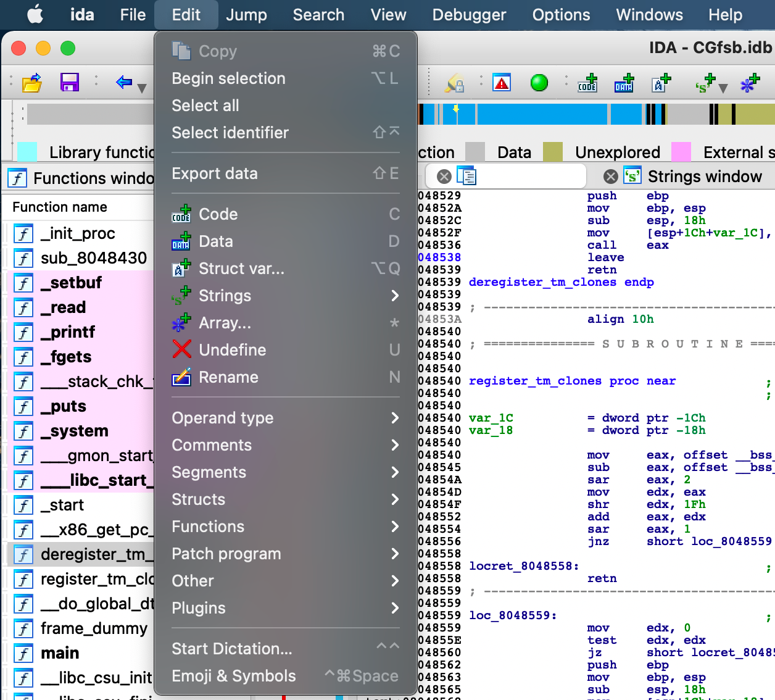
Task: Click the toolbar Data conversion icon
Action: click(x=624, y=83)
